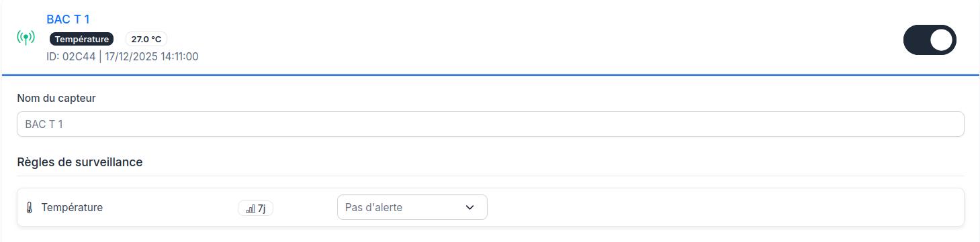The image size is (980, 242).
Task: Click the dark Température type badge
Action: (82, 39)
